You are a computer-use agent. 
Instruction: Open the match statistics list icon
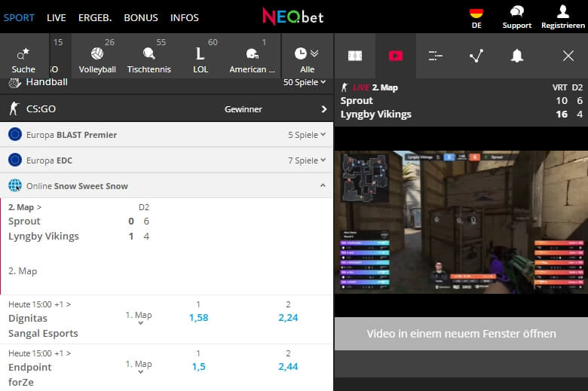436,56
